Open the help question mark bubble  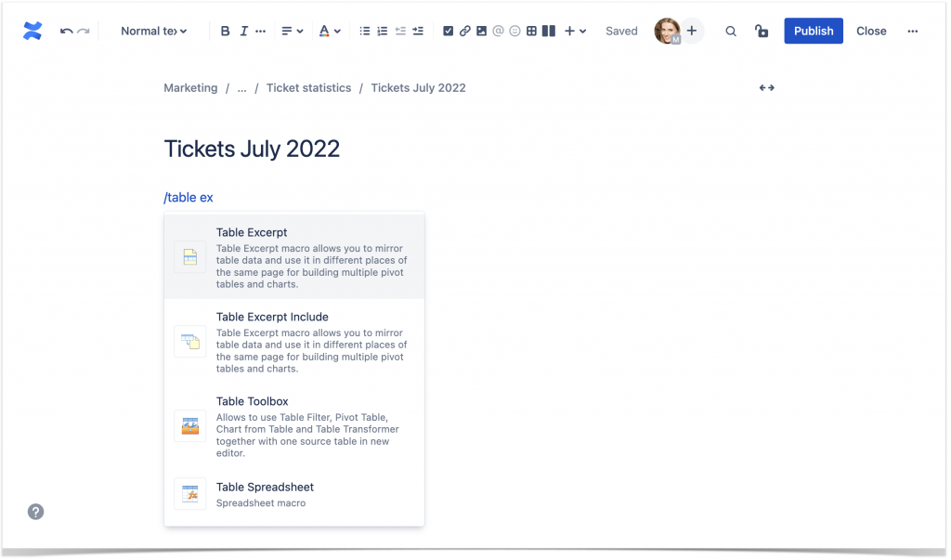point(35,512)
